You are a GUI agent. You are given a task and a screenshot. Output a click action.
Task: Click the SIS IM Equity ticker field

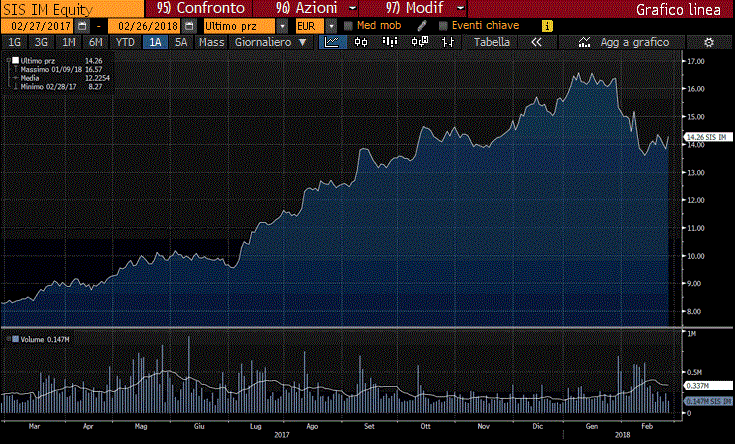(x=73, y=8)
